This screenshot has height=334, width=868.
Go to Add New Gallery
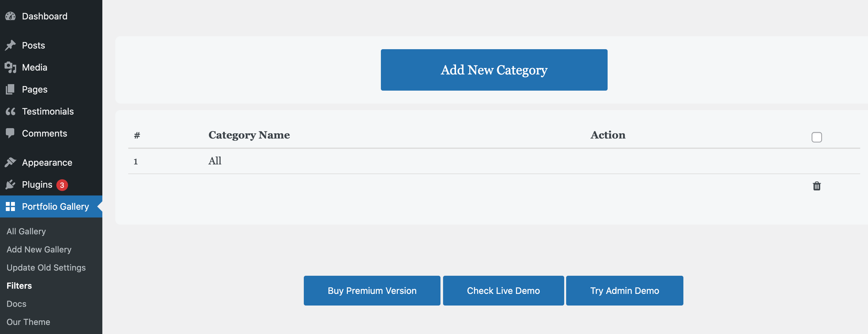(39, 250)
